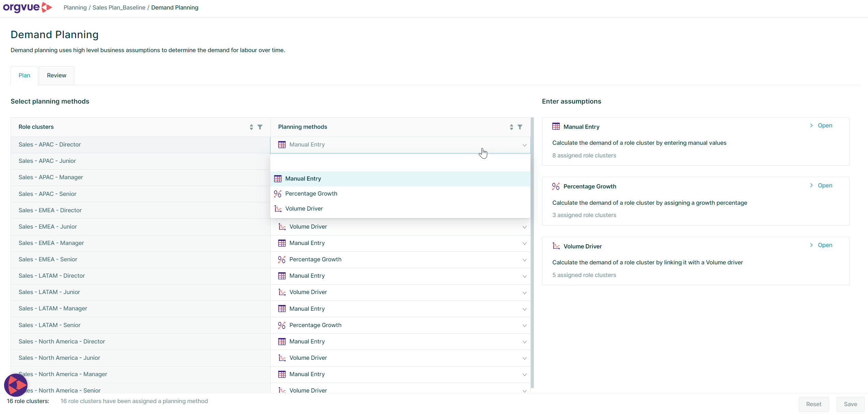
Task: Select Volume Driver from the open dropdown
Action: (x=304, y=208)
